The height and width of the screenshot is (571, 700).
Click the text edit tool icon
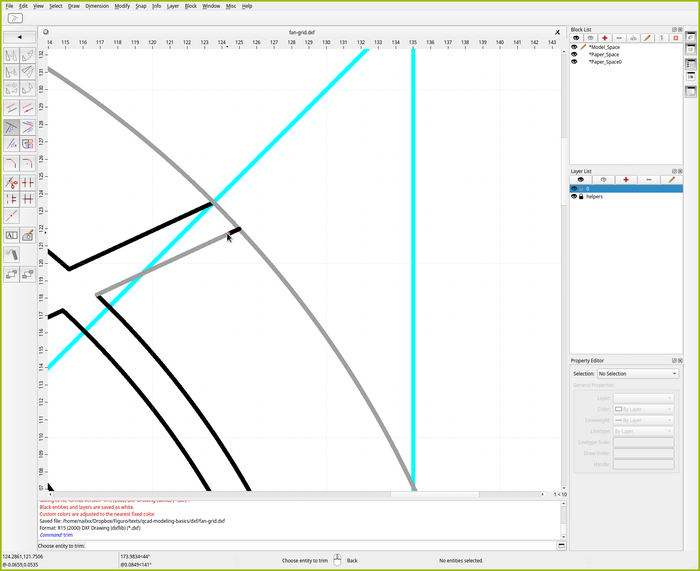point(11,236)
